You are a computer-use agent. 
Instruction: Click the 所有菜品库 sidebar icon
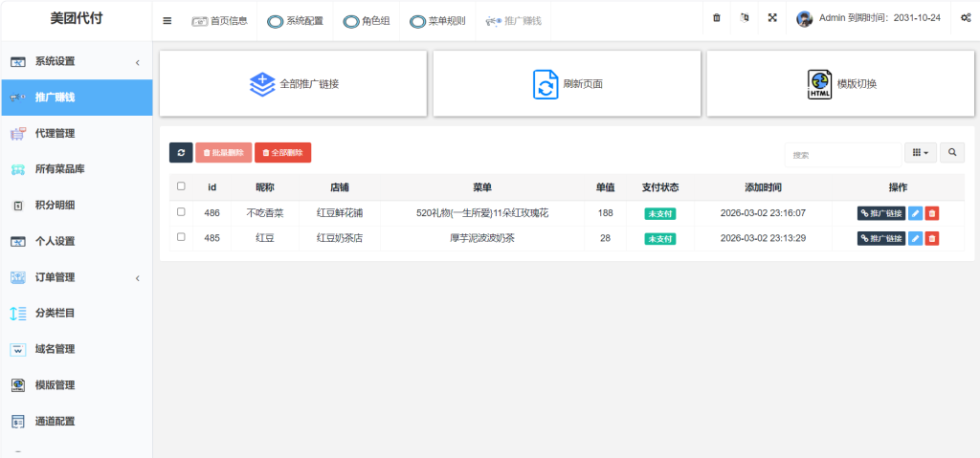pos(18,169)
